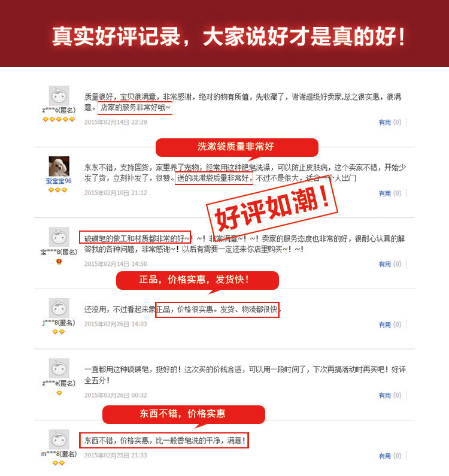Click the red 洗漱袋质量非常好 callout bubble
The image size is (449, 476).
(237, 148)
